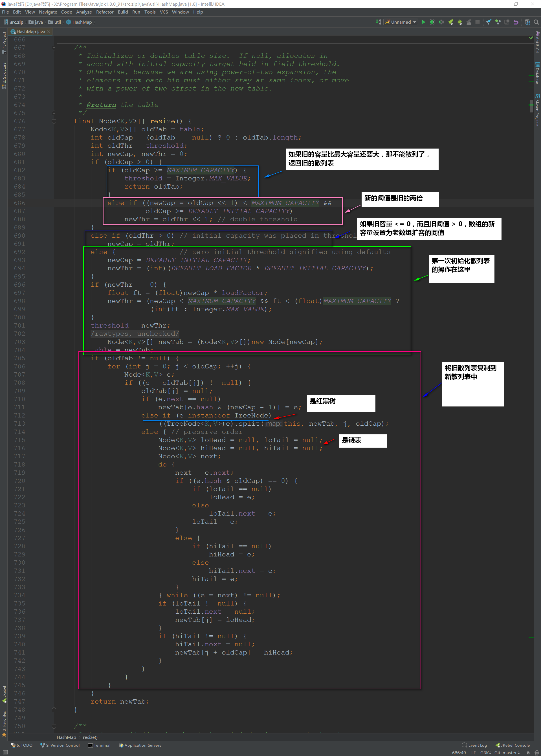This screenshot has height=756, width=541.
Task: Open the 6: TODO tool window
Action: (x=22, y=745)
